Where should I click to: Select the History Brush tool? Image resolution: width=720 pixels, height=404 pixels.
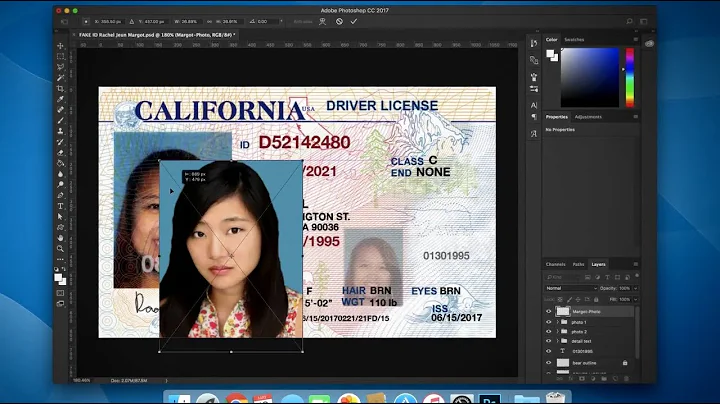tap(60, 142)
